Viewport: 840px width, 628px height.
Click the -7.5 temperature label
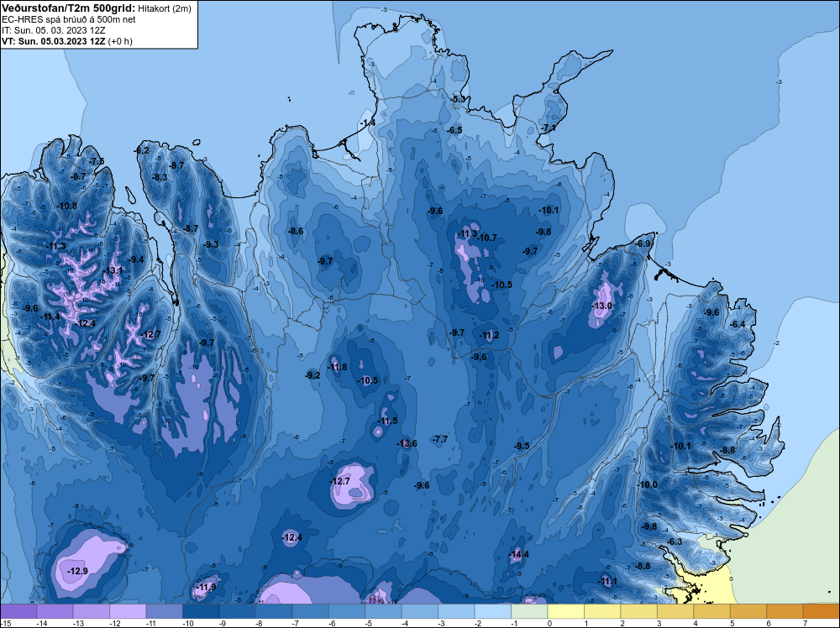(x=97, y=161)
